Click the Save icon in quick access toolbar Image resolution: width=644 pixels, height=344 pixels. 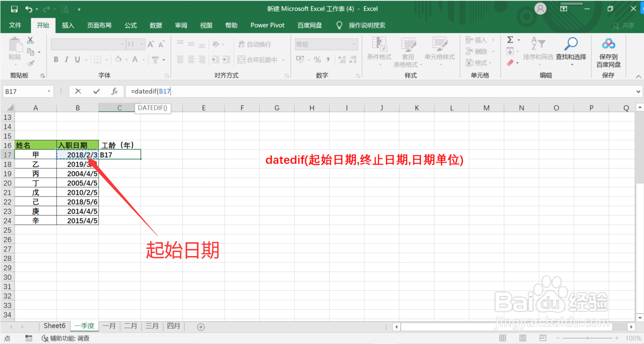point(14,9)
